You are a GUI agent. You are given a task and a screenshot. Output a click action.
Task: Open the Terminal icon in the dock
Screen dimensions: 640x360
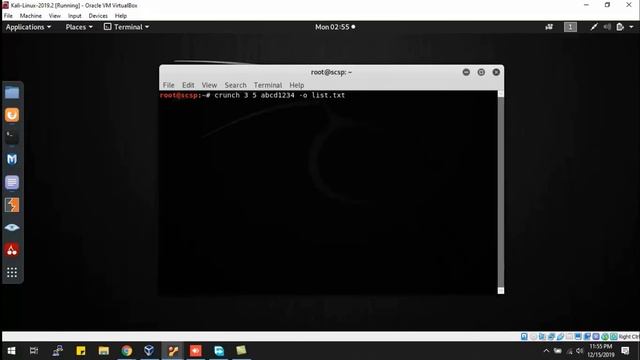pos(12,138)
